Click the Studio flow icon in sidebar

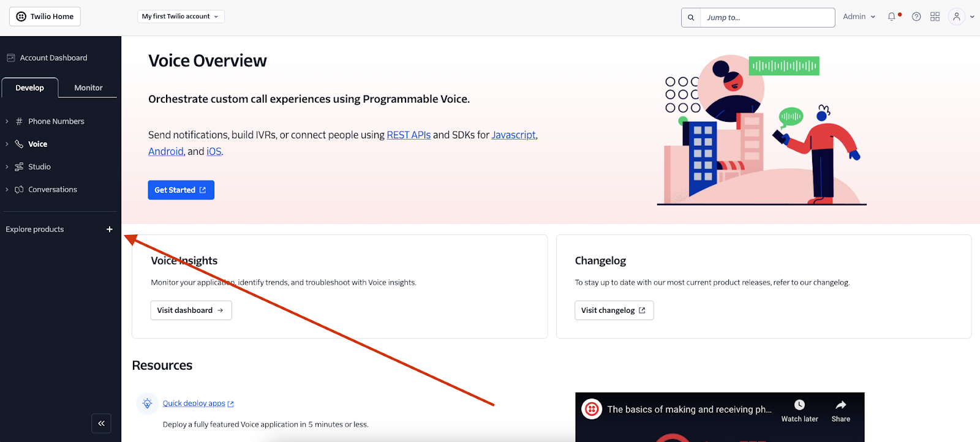pos(20,166)
